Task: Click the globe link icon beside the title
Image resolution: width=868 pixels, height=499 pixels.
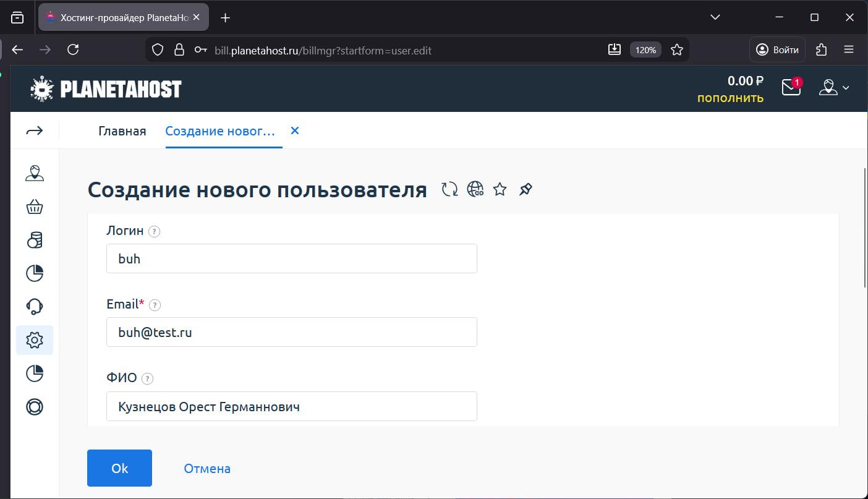Action: point(475,189)
